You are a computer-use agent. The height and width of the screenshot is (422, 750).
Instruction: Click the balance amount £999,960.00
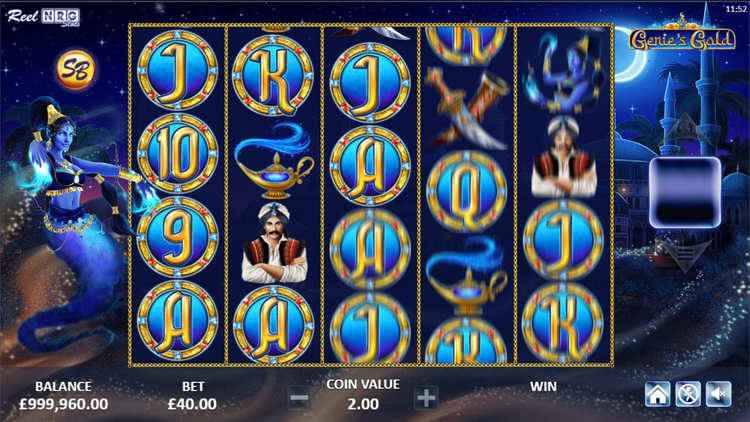[63, 404]
